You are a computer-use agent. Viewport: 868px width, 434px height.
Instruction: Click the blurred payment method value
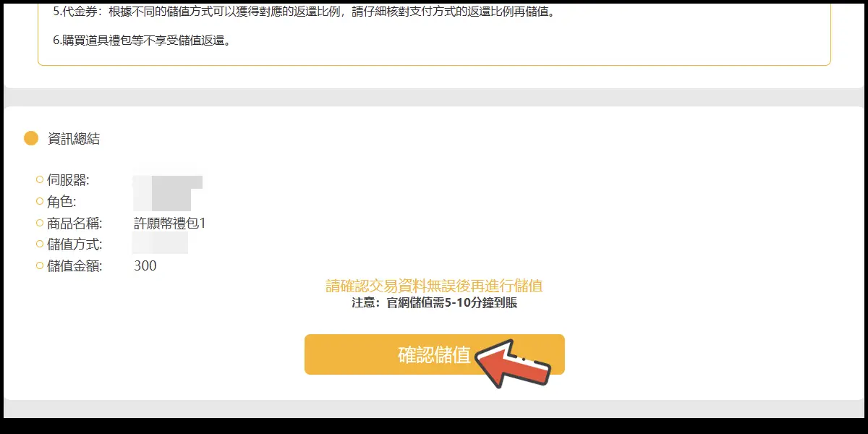[161, 244]
